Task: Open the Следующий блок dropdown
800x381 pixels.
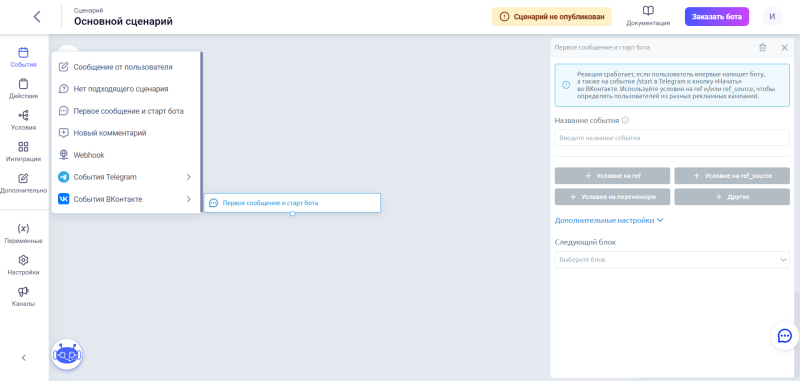Action: 672,260
